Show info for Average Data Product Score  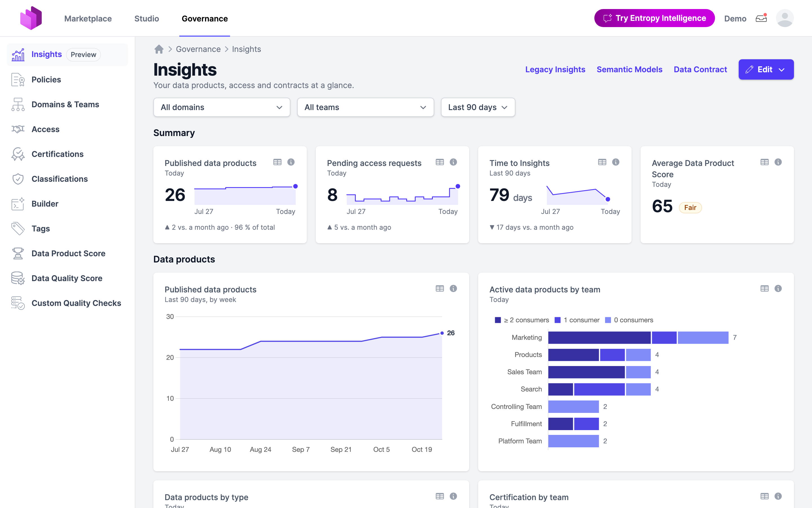pyautogui.click(x=778, y=162)
